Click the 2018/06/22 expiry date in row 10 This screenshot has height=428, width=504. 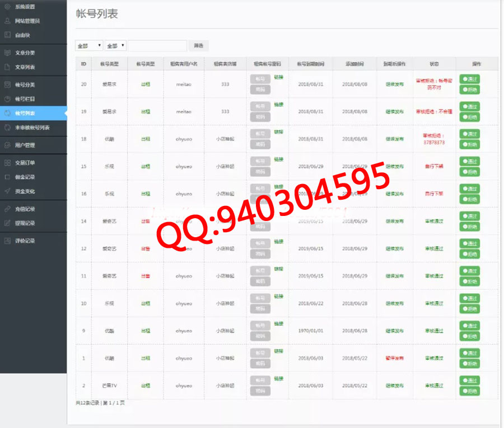click(310, 303)
